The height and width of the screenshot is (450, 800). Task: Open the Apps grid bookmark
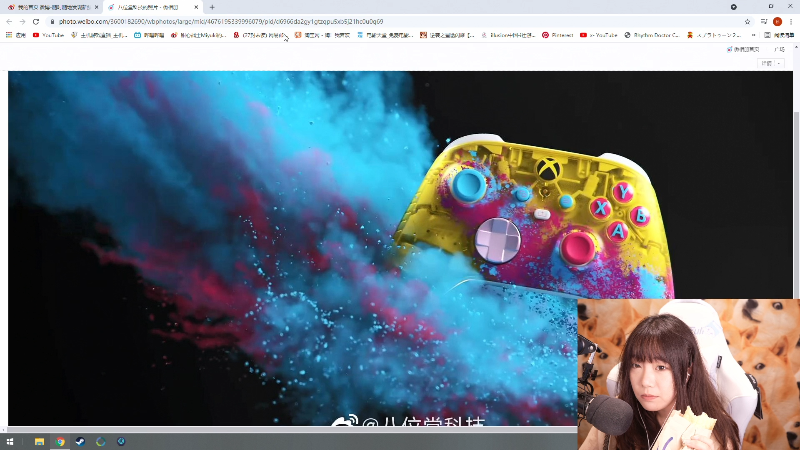(16, 35)
